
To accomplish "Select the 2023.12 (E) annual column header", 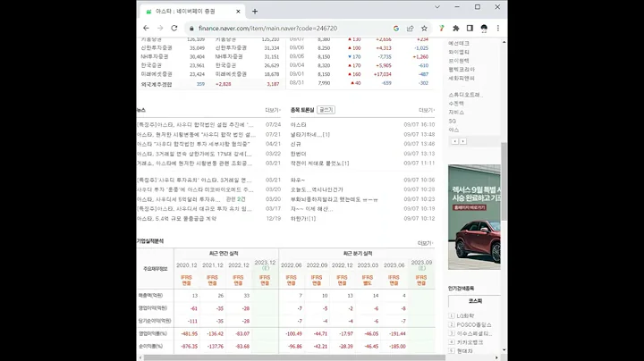I will pos(266,265).
